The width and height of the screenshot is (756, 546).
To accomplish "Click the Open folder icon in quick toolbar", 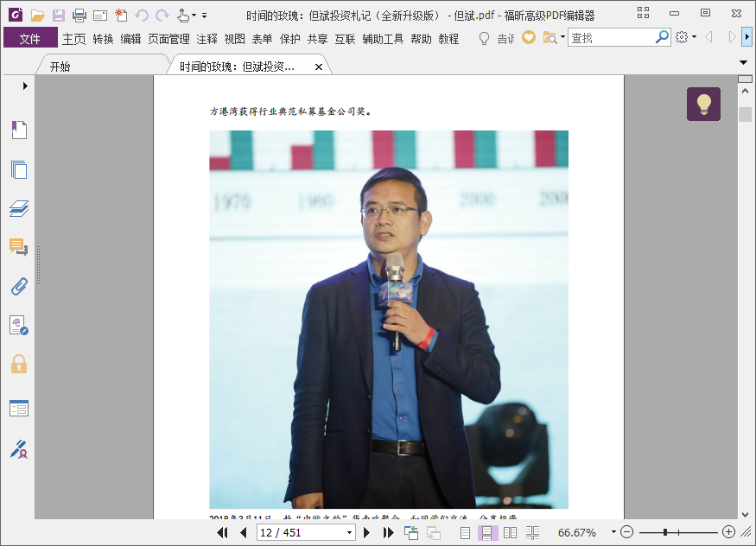I will pyautogui.click(x=38, y=16).
